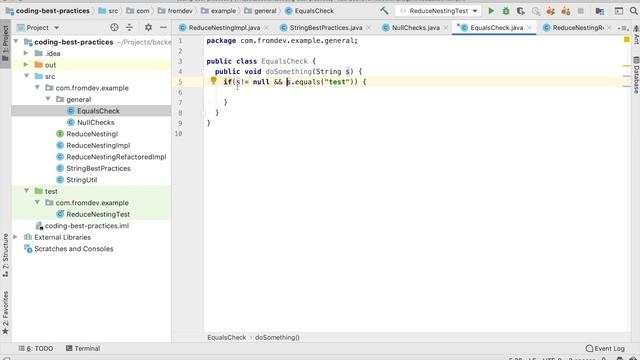Collapse the test folder
The width and height of the screenshot is (640, 360).
(x=26, y=191)
